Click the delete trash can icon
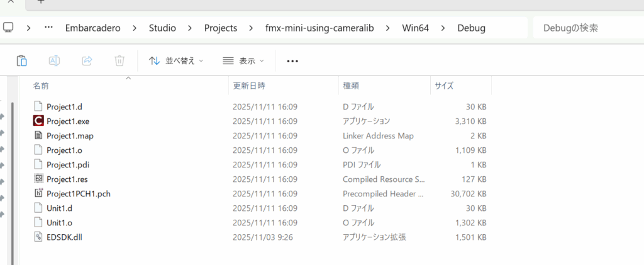Screen dimensions: 644x265 point(119,61)
